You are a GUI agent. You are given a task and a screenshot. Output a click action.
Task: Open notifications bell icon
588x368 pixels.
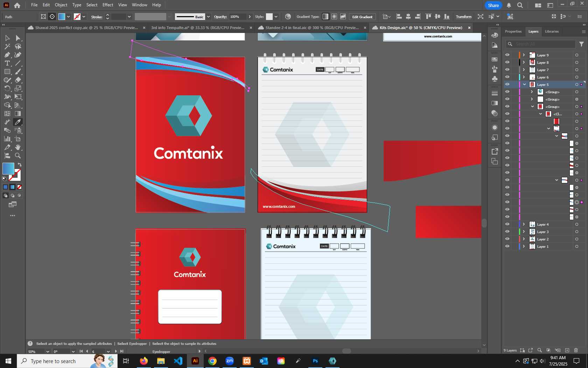click(x=509, y=5)
